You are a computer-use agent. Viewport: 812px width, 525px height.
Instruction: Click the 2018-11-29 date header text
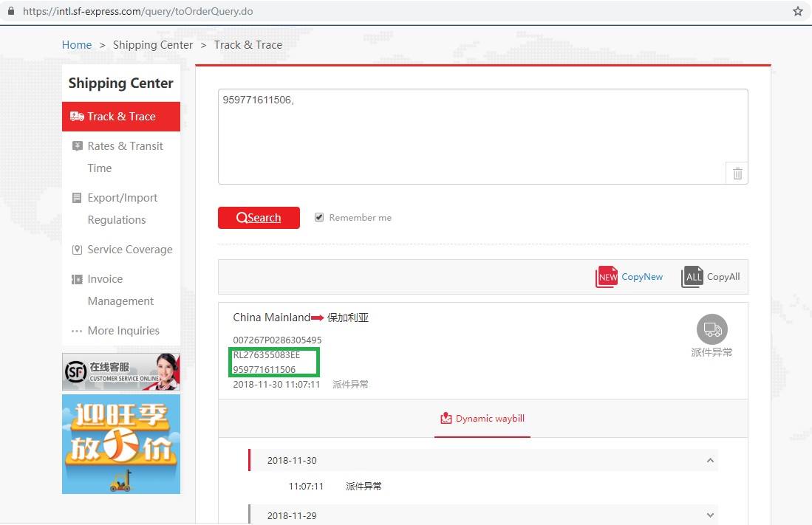[x=292, y=515]
